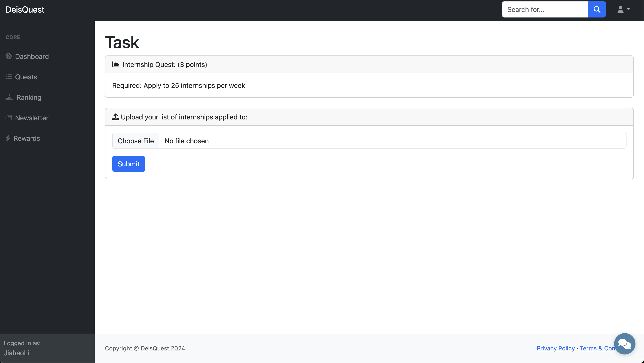This screenshot has width=644, height=363.
Task: Click the Internship Quest chart icon
Action: pyautogui.click(x=115, y=64)
